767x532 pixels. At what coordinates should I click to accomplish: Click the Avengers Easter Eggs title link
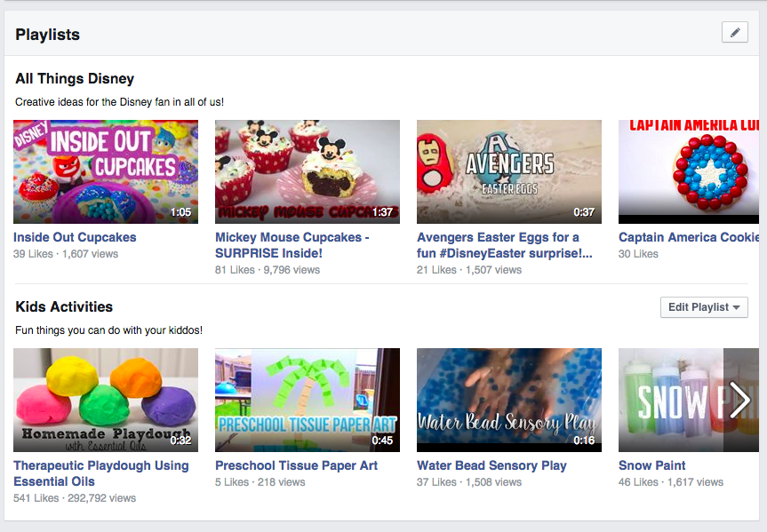tap(504, 245)
